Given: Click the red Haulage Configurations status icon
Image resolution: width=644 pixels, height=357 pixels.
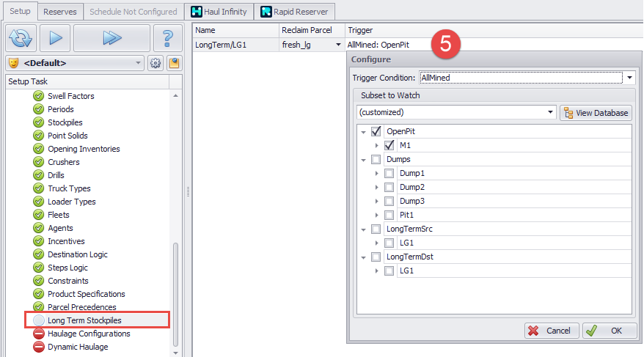Looking at the screenshot, I should click(38, 334).
